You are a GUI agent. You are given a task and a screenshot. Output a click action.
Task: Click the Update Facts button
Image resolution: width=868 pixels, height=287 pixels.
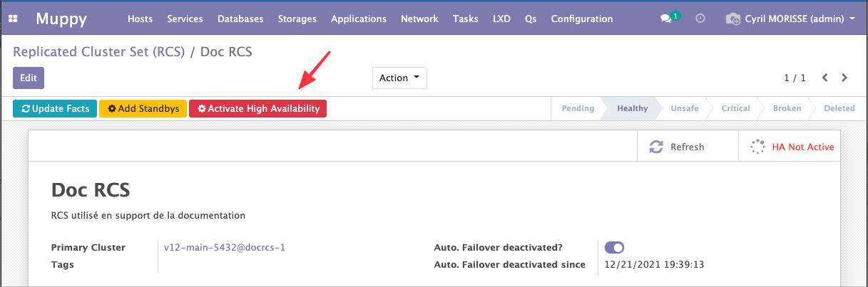[x=55, y=108]
